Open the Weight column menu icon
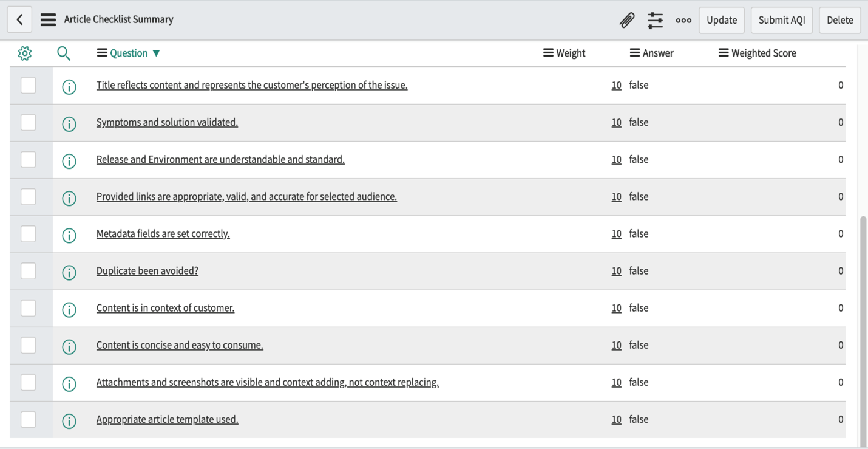Image resolution: width=868 pixels, height=449 pixels. pos(548,53)
